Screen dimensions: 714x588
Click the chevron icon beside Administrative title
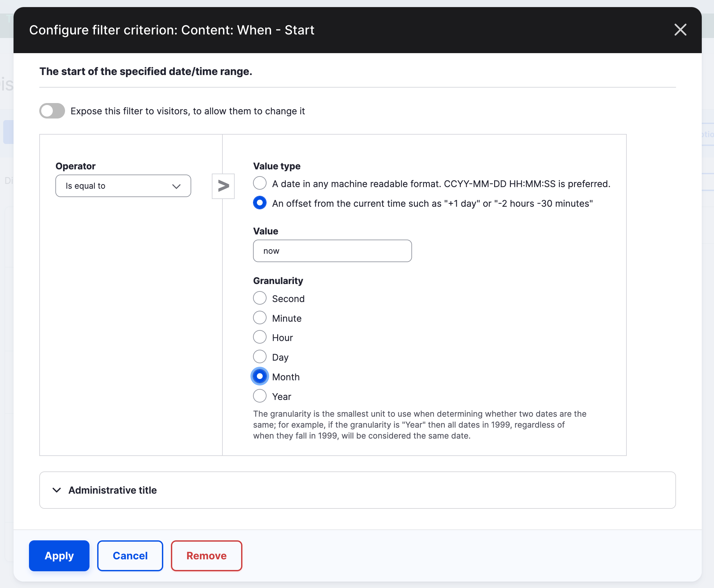[x=57, y=490]
